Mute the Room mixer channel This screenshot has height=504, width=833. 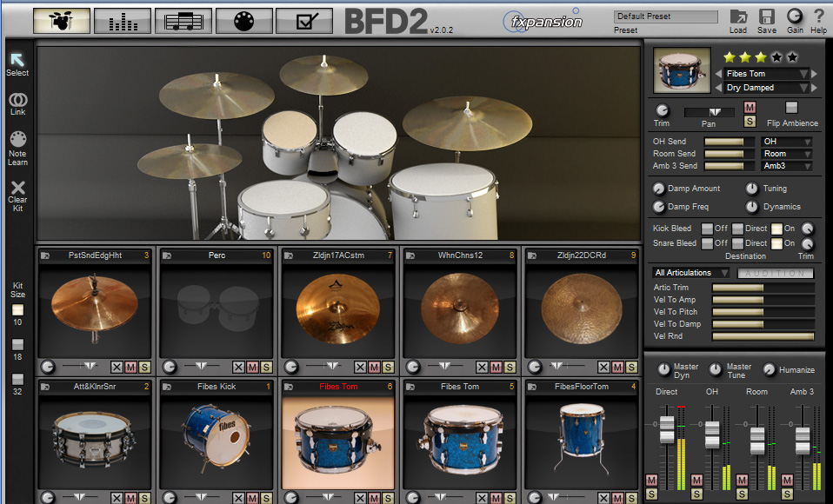[742, 480]
